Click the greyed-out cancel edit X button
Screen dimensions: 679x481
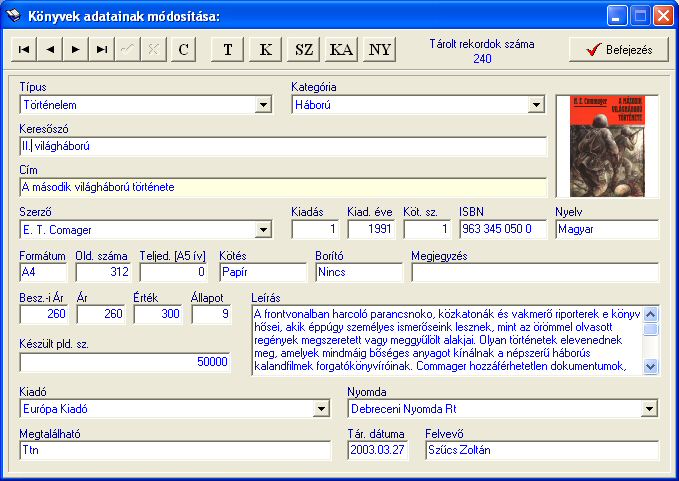tap(153, 49)
